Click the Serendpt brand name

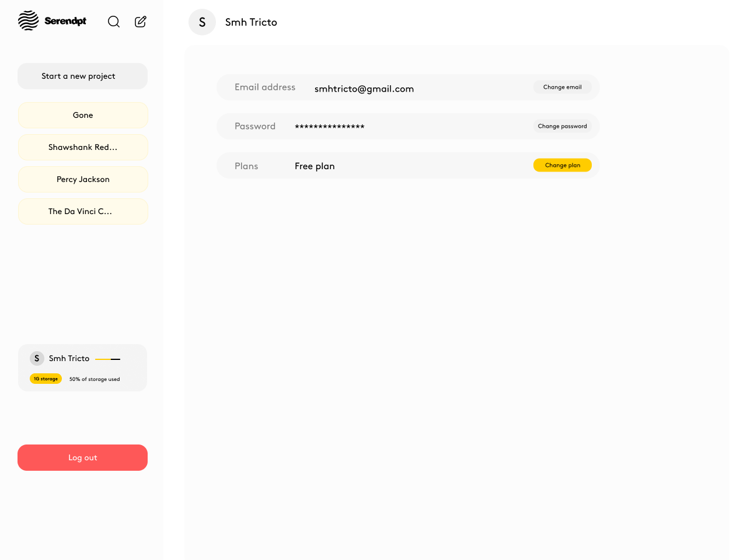(65, 21)
